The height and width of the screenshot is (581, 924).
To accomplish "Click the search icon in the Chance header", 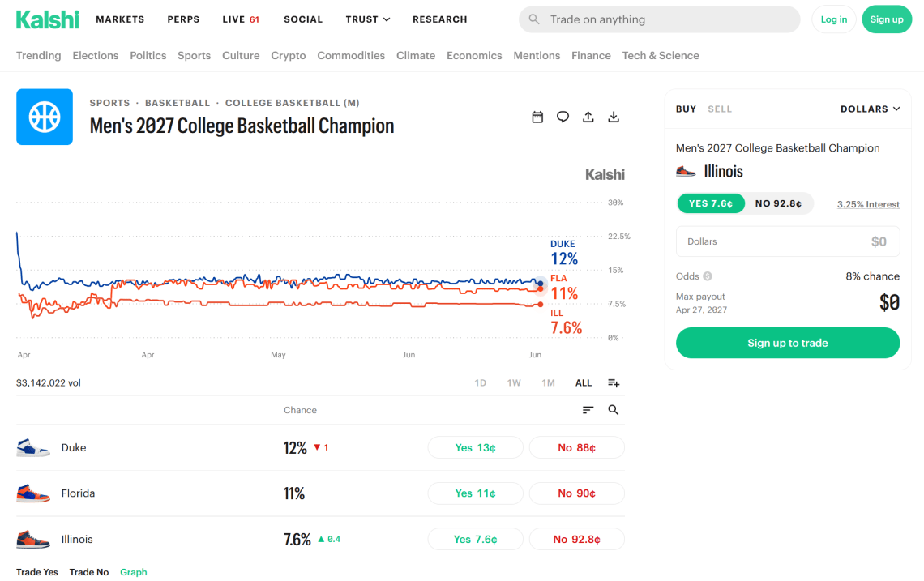I will point(614,410).
